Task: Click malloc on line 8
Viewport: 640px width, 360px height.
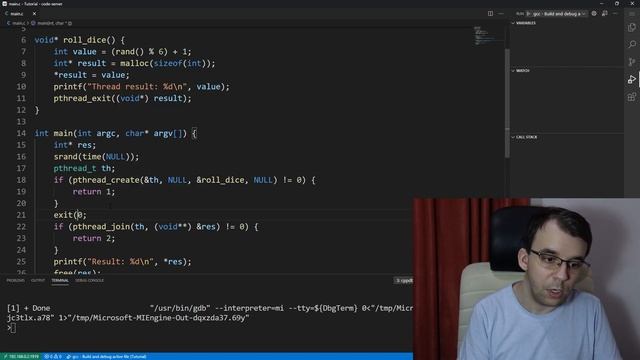Action: 134,63
